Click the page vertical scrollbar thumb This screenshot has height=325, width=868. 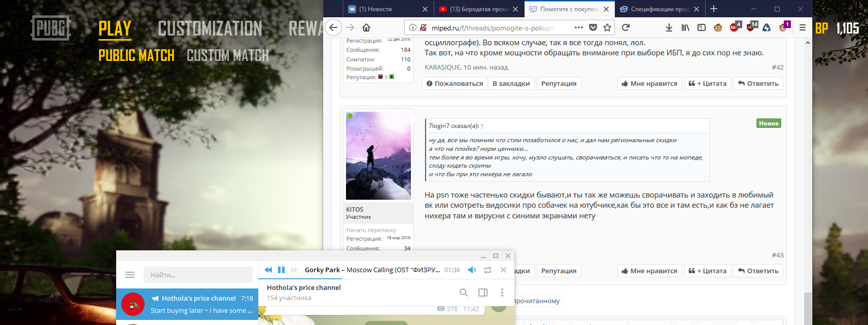coord(808,308)
